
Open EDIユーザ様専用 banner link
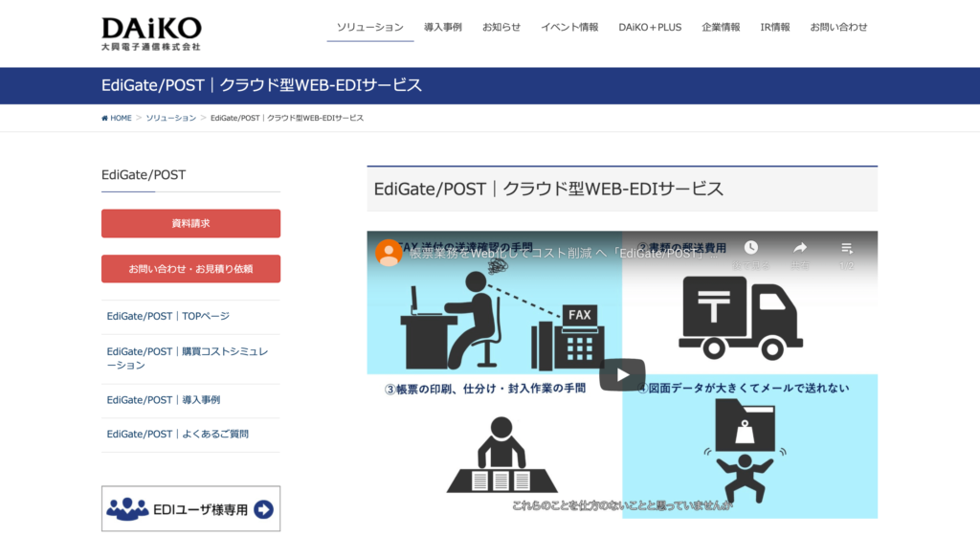(x=190, y=509)
